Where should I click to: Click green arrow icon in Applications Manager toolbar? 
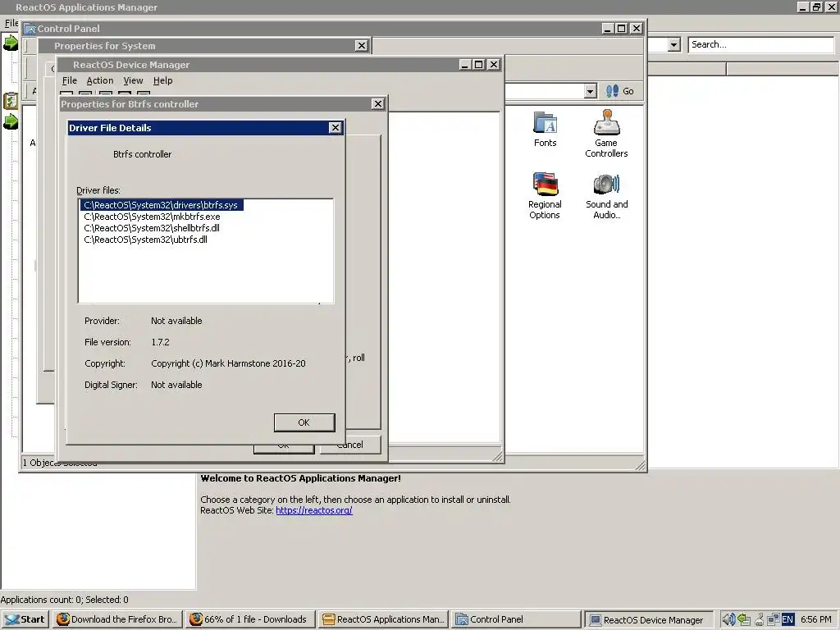coord(11,43)
